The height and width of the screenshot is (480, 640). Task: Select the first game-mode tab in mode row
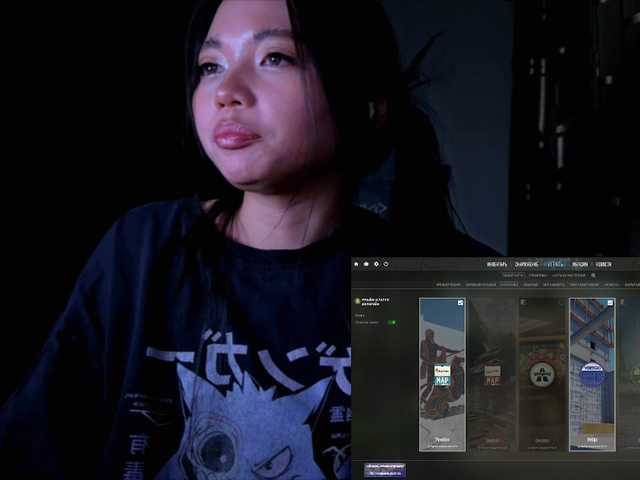tap(448, 284)
